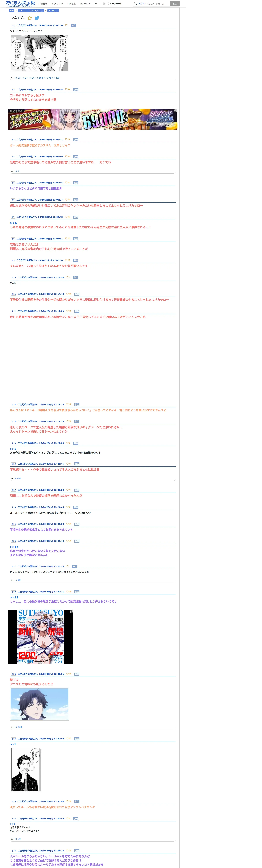The image size is (262, 868).
Task: Click the post number >9 label
Action: tap(13, 260)
